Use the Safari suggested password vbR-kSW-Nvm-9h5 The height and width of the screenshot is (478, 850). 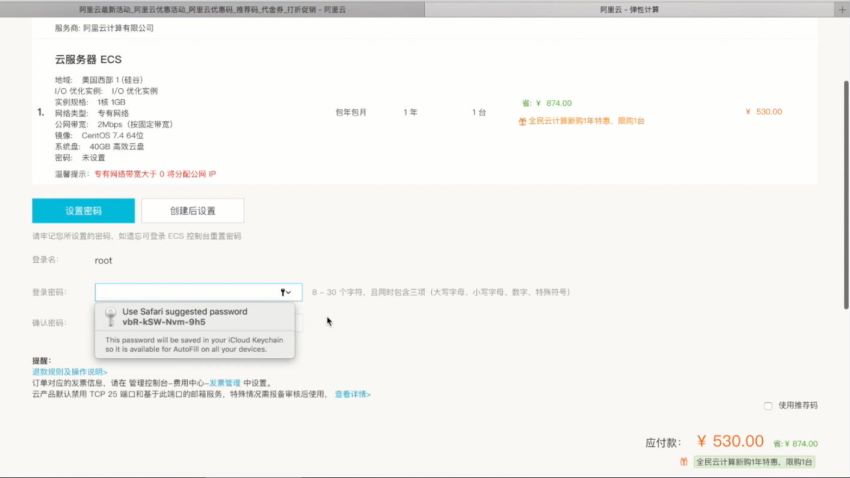[195, 316]
